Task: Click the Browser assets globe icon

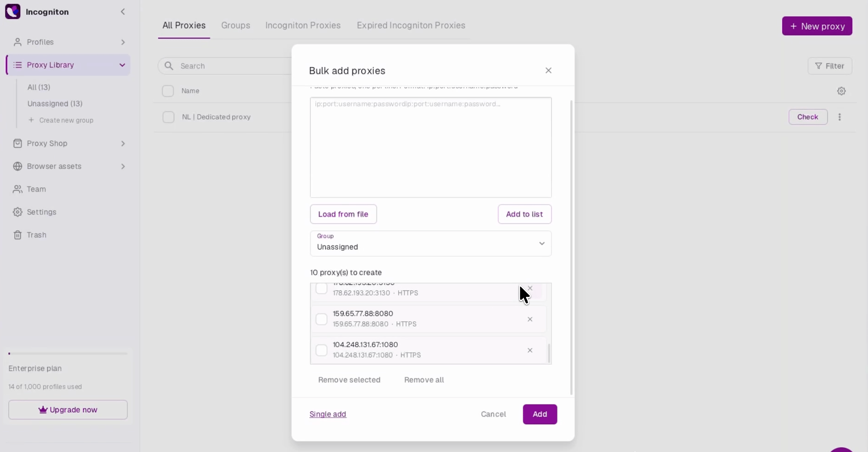Action: pyautogui.click(x=18, y=166)
